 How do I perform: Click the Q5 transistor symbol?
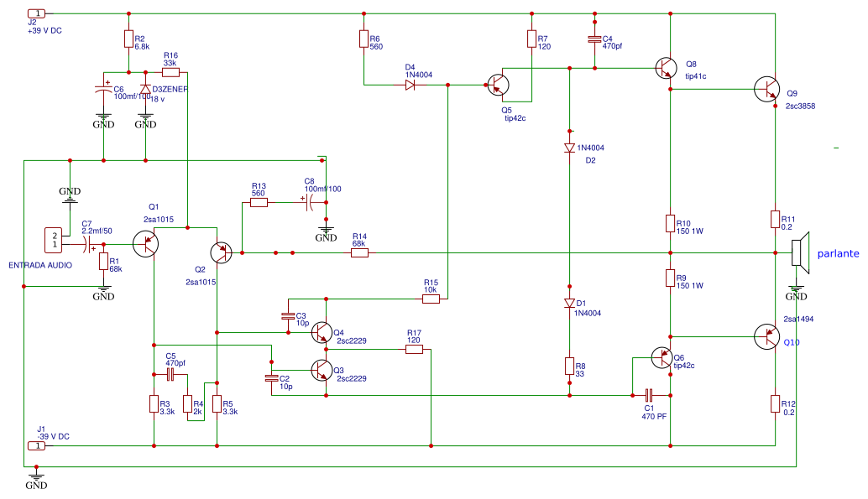(x=498, y=86)
